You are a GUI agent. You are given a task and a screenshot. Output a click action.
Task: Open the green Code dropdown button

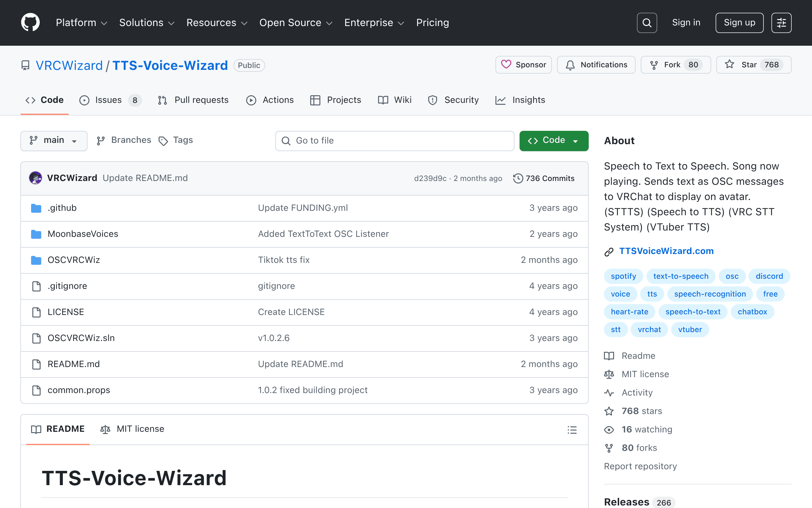(x=553, y=141)
